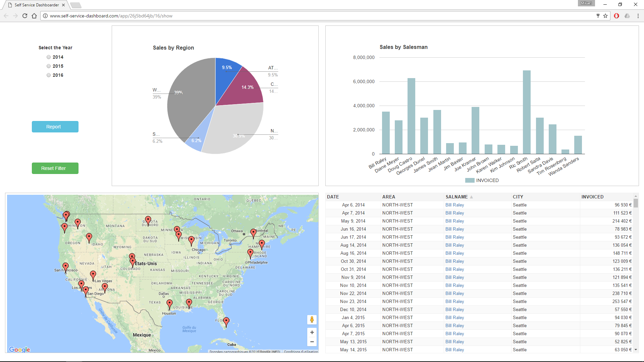Click the map marker near Seattle
This screenshot has width=644, height=362.
[66, 215]
